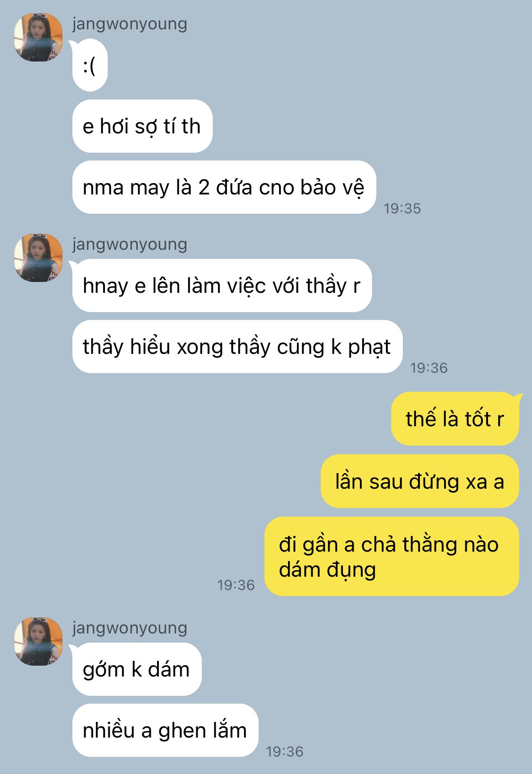
Task: Click the top jangwonyoung sender name
Action: [130, 24]
